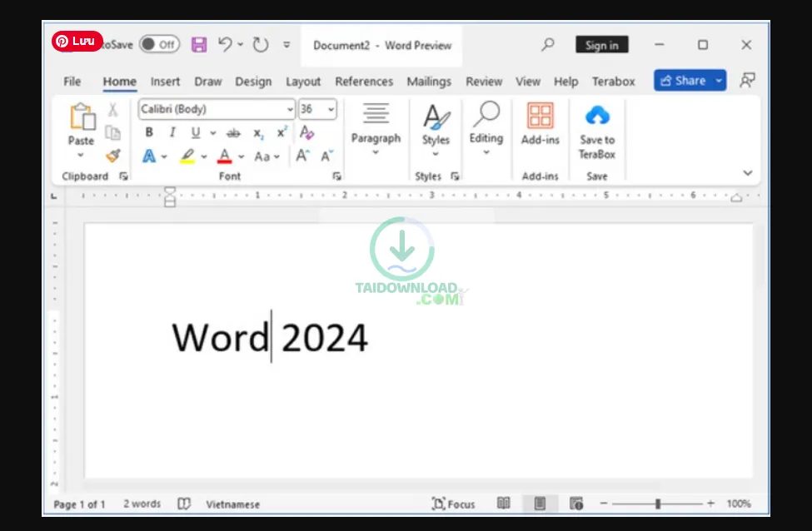Viewport: 812px width, 531px height.
Task: Toggle Italic formatting
Action: [x=172, y=133]
